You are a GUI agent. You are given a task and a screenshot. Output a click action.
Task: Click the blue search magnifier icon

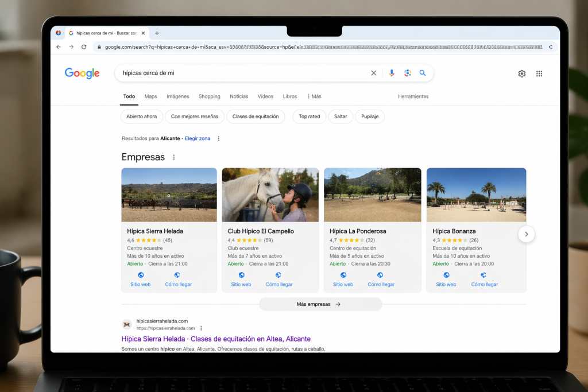[x=423, y=73]
